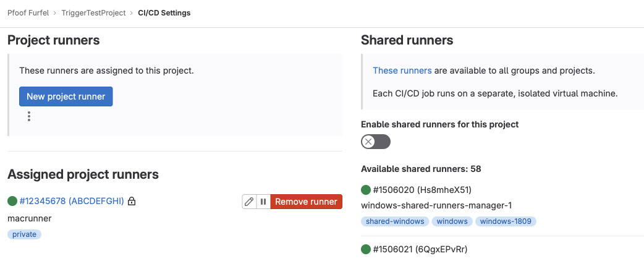Click online status dot for runner #1506020

point(366,189)
